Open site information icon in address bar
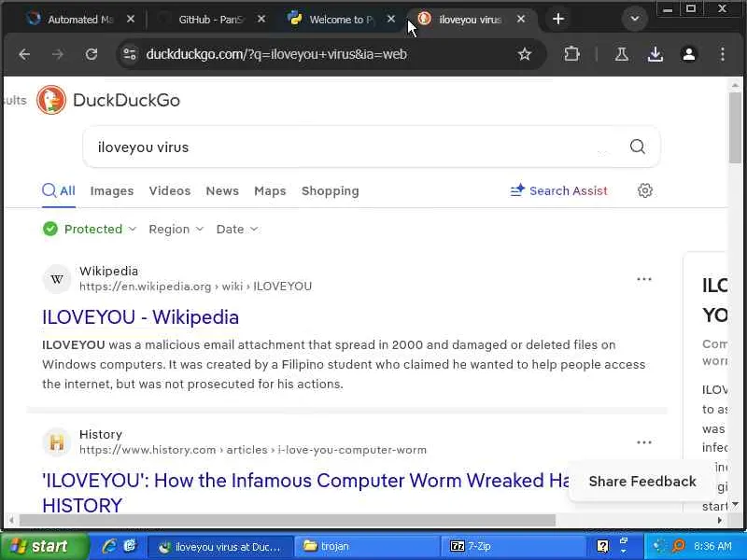 [x=130, y=54]
